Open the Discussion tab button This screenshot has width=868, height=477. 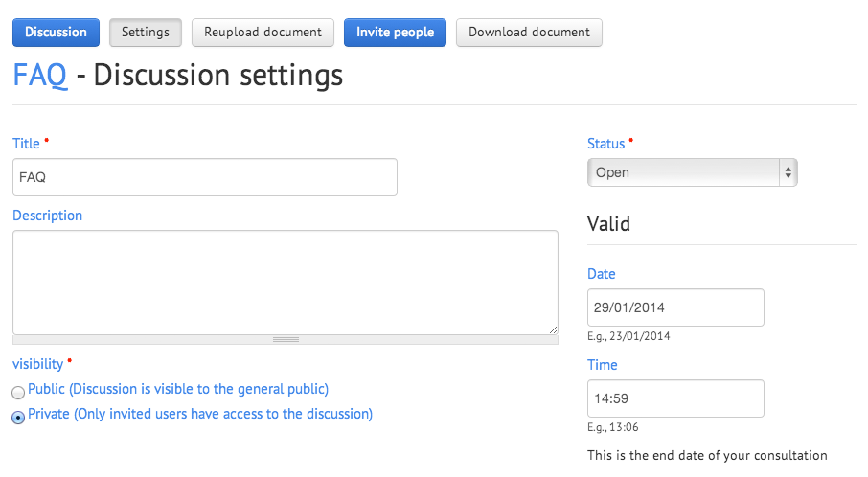pyautogui.click(x=56, y=33)
